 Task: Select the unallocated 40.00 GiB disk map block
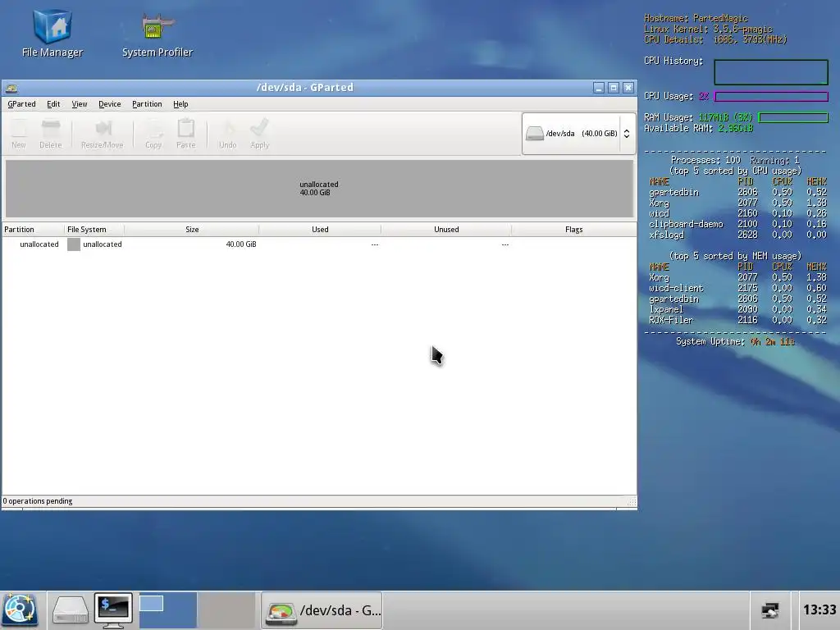[319, 189]
